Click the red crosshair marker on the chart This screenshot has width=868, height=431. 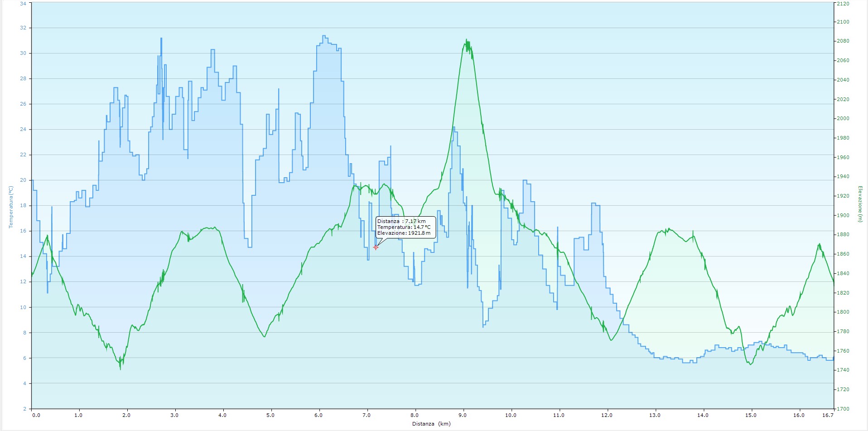376,247
